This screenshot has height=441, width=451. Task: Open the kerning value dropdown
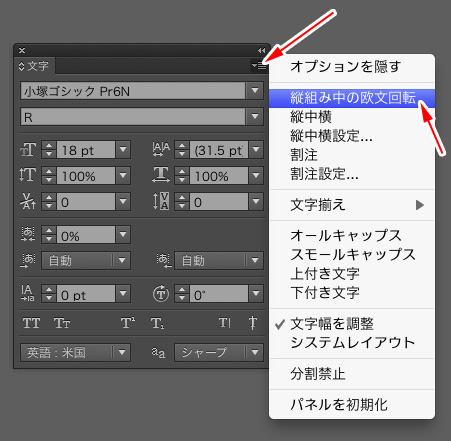[x=123, y=201]
